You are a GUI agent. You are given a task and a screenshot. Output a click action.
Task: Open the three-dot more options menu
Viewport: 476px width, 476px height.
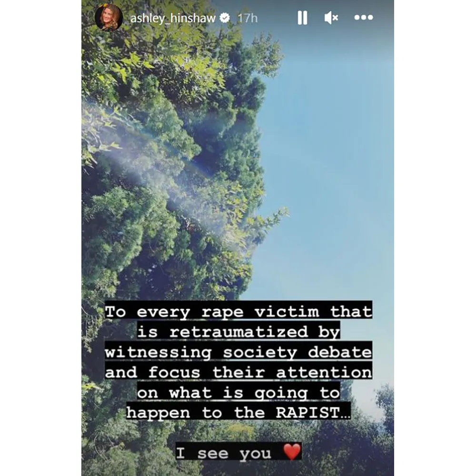(x=364, y=18)
